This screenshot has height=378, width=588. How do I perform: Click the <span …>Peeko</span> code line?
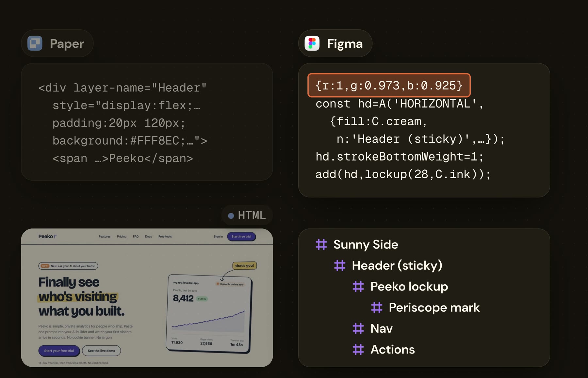click(x=123, y=158)
